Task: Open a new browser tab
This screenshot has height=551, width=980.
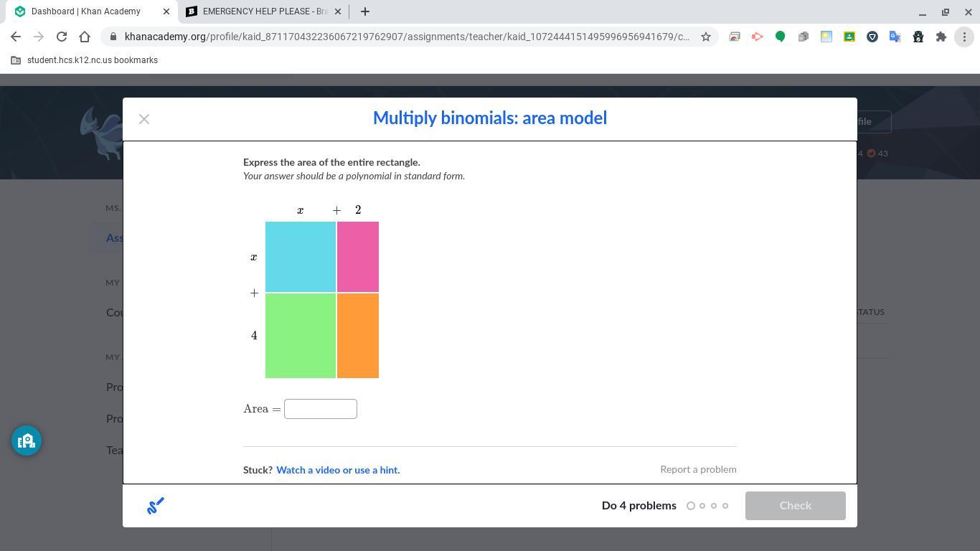Action: pos(365,11)
